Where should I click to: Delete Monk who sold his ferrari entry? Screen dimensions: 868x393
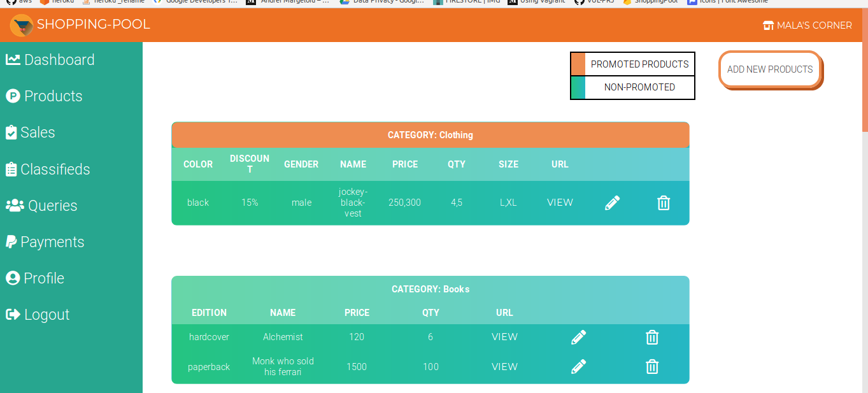[x=652, y=367]
